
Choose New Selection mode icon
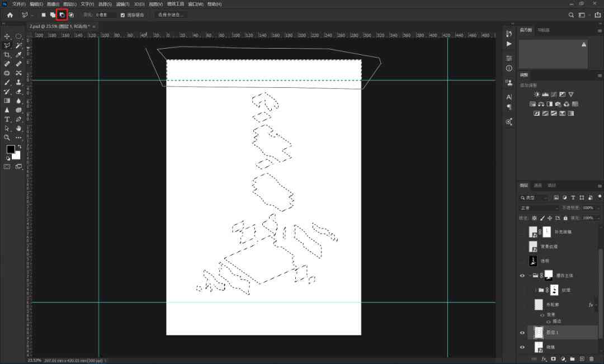44,15
